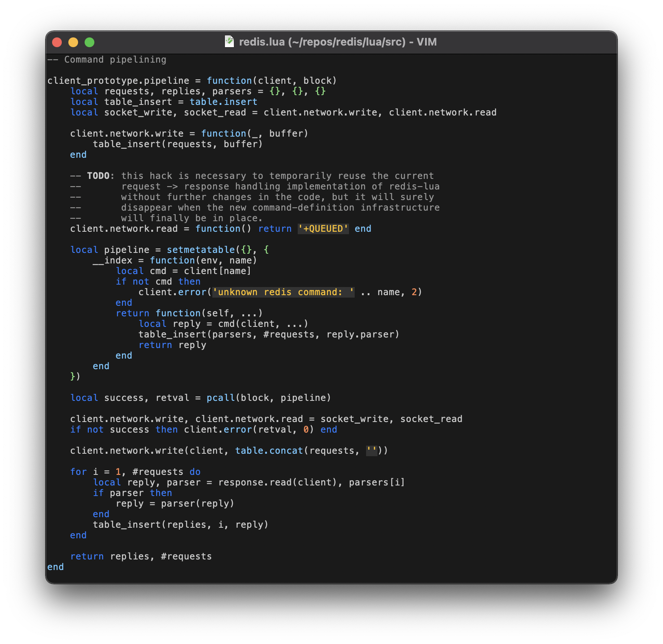This screenshot has width=663, height=644.
Task: Click 'socket_write, socket_read' in local declaration
Action: [175, 113]
